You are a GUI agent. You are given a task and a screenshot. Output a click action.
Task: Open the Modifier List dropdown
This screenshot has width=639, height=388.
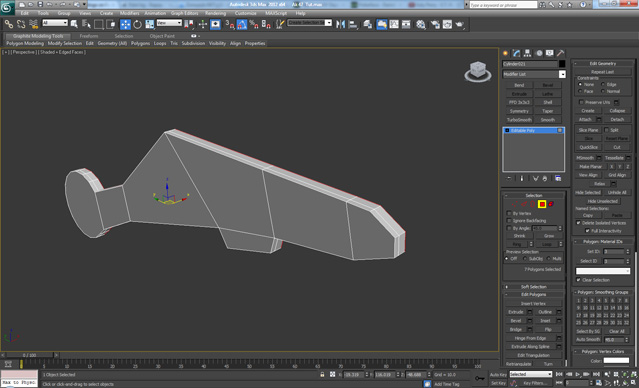534,74
